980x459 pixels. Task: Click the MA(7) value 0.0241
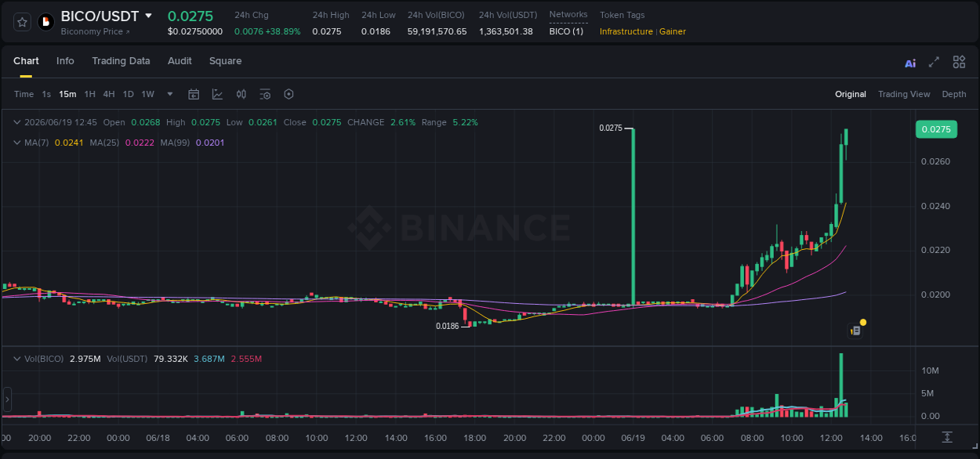(x=69, y=143)
